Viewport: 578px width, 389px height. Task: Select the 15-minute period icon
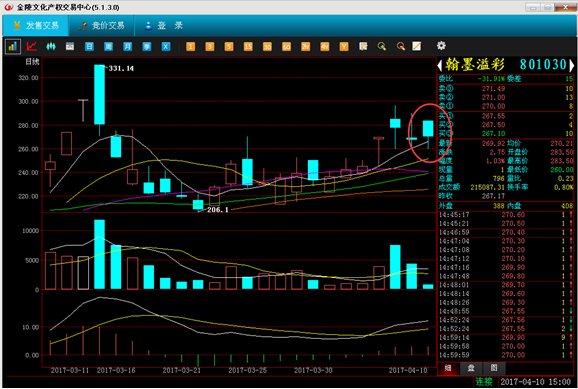248,46
